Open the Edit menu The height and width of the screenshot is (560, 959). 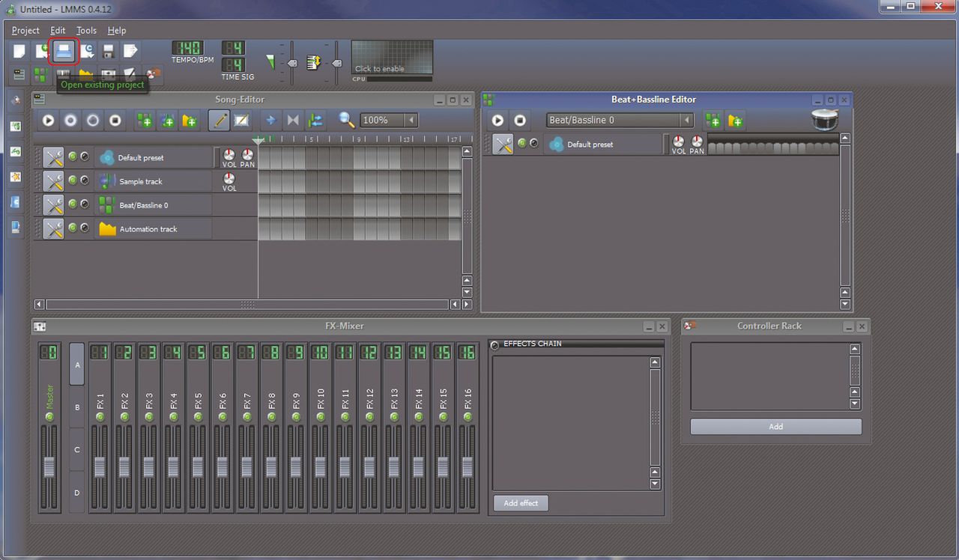point(58,30)
